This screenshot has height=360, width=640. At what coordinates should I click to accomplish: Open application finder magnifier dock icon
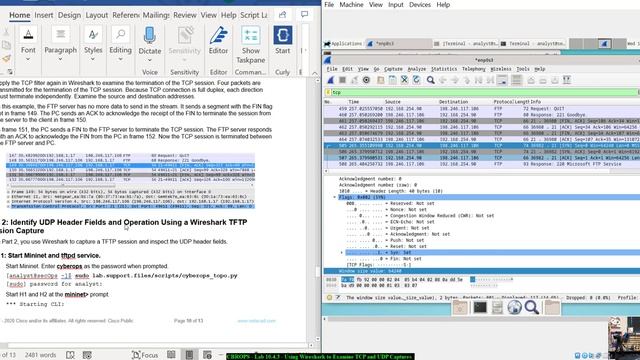[x=531, y=307]
